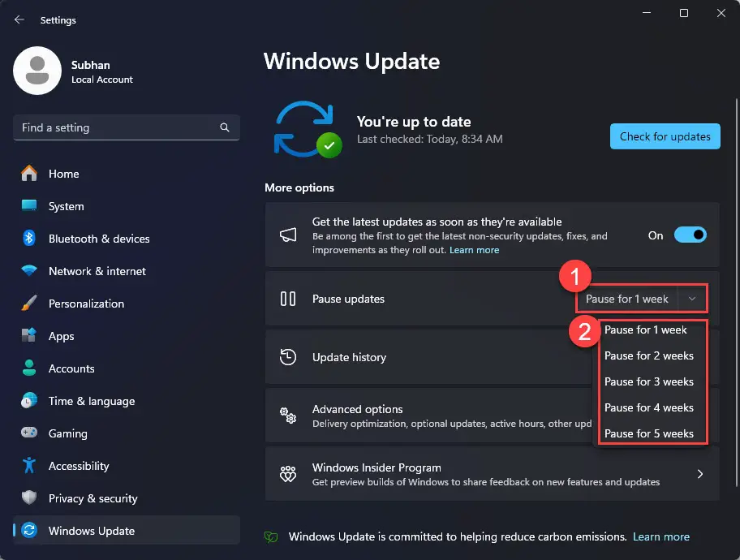Select Pause for 1 week from list

point(646,330)
